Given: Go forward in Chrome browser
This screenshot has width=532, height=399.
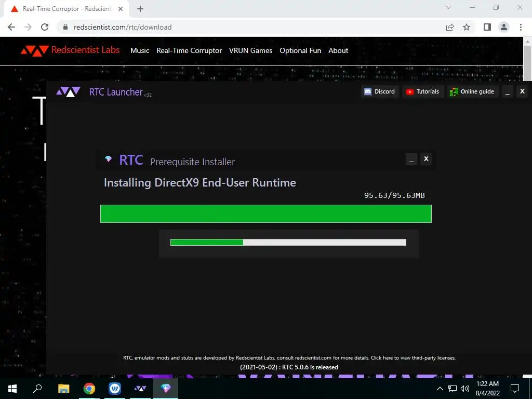Looking at the screenshot, I should (x=28, y=27).
